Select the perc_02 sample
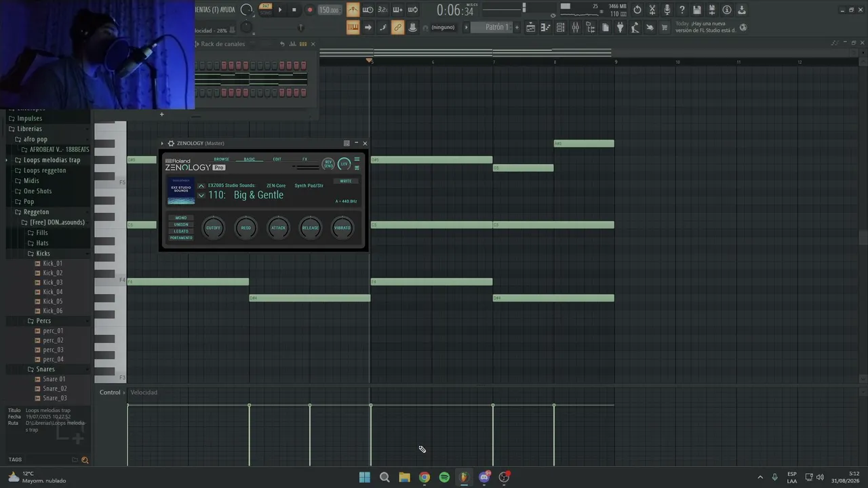868x488 pixels. tap(53, 340)
